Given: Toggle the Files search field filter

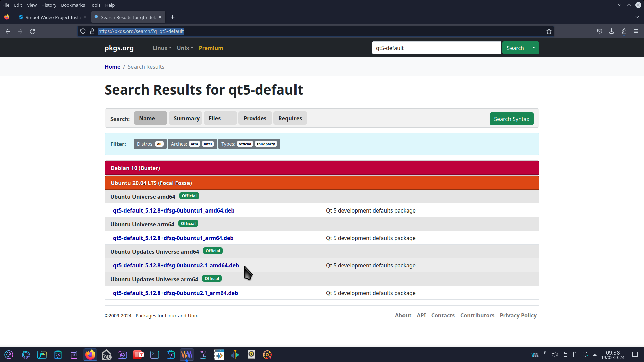Looking at the screenshot, I should point(220,118).
